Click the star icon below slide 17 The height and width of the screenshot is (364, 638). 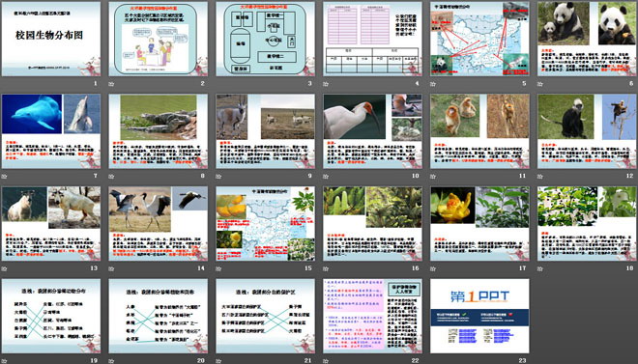pos(433,268)
